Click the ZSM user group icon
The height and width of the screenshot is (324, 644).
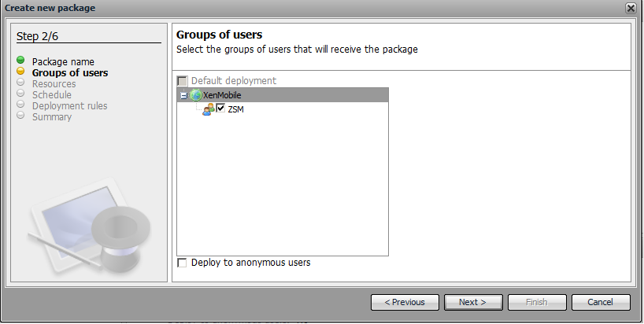coord(209,109)
